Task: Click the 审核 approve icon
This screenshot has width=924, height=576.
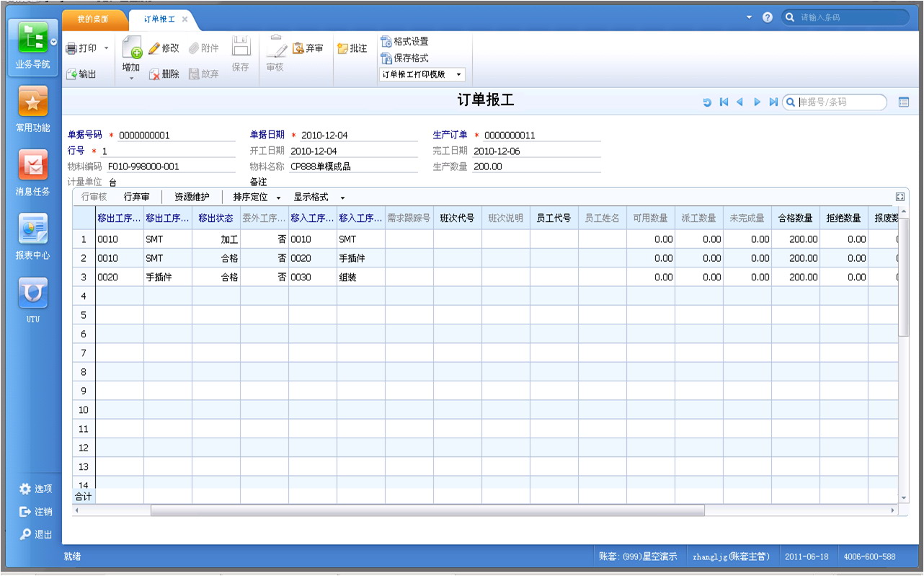Action: (x=275, y=46)
